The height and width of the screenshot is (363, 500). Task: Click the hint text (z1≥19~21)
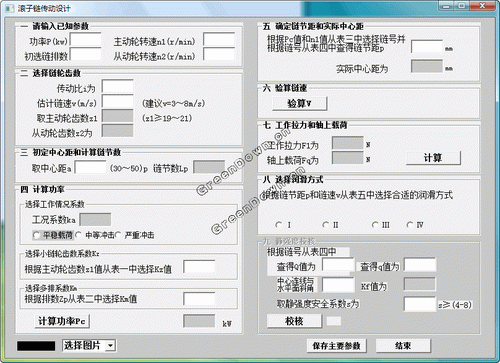167,118
